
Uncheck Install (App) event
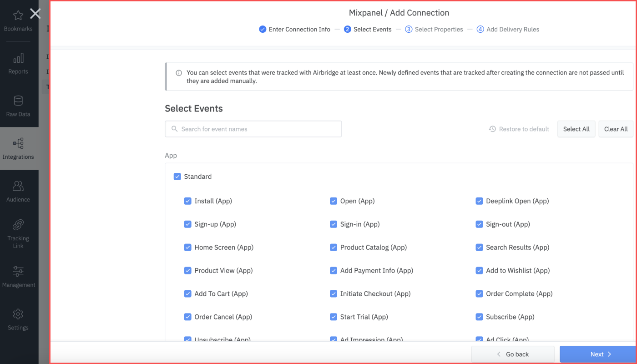point(187,201)
